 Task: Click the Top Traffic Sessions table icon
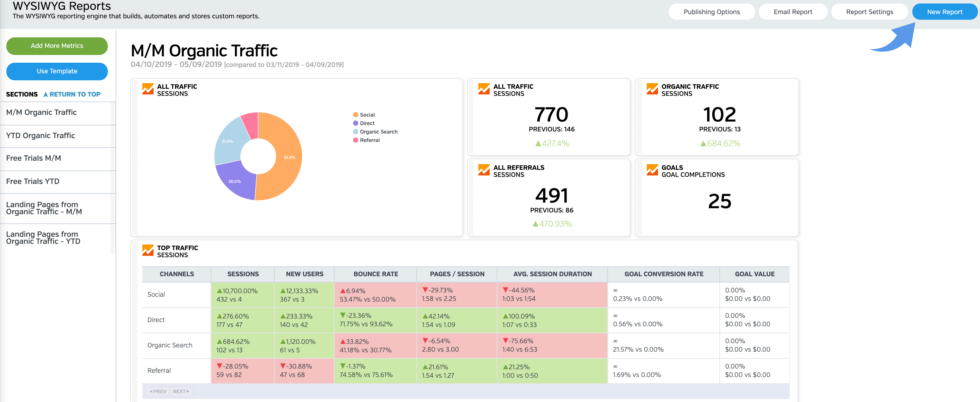click(x=147, y=251)
